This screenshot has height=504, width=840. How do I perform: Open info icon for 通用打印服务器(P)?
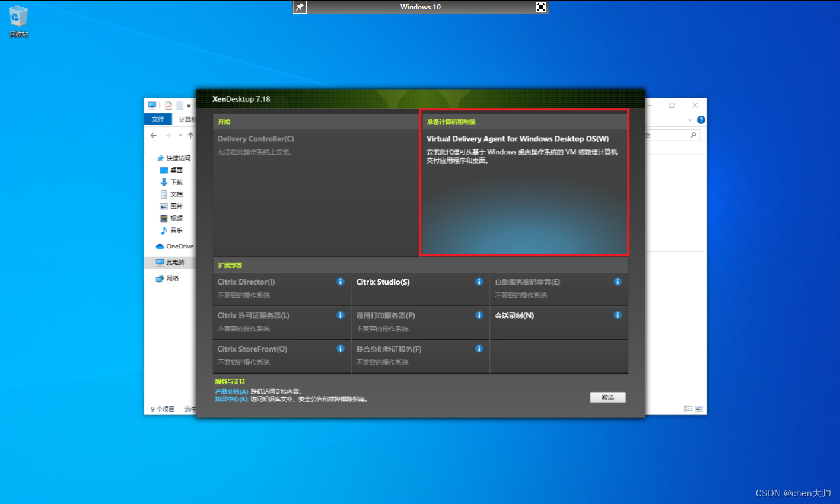pos(479,315)
